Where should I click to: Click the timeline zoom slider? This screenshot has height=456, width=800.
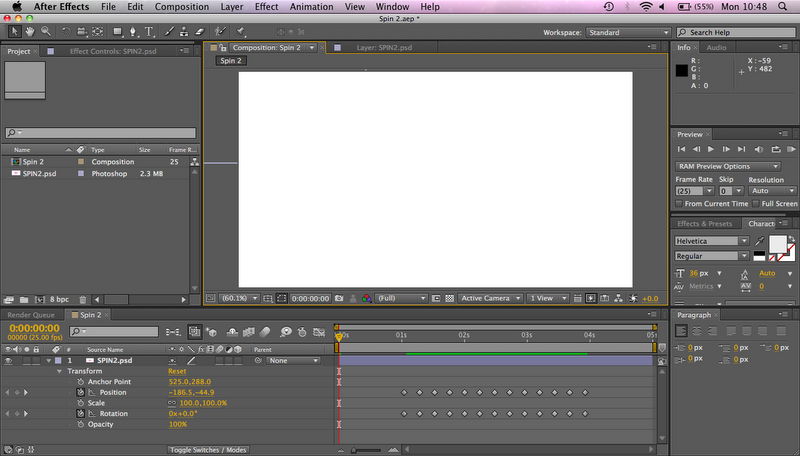[366, 450]
